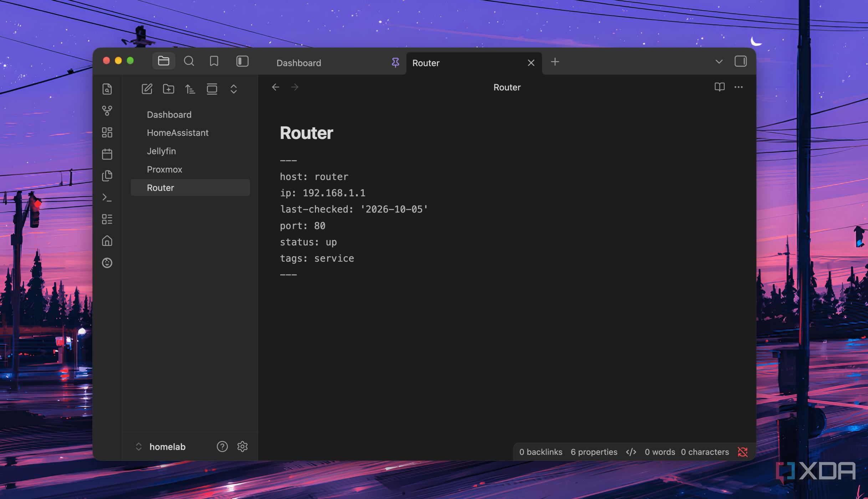
Task: Create a new folder icon
Action: tap(168, 89)
